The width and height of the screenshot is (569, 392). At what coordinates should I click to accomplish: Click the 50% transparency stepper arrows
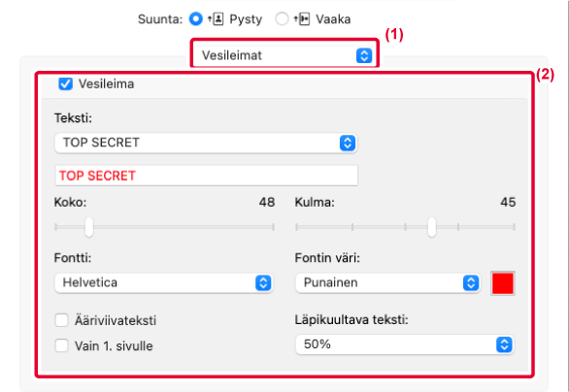(504, 344)
